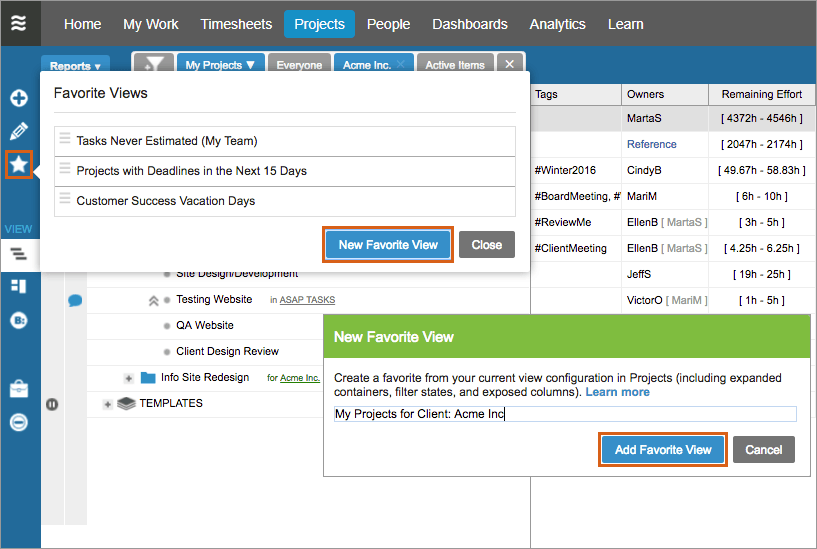Click the add (plus) icon in sidebar

coord(19,98)
